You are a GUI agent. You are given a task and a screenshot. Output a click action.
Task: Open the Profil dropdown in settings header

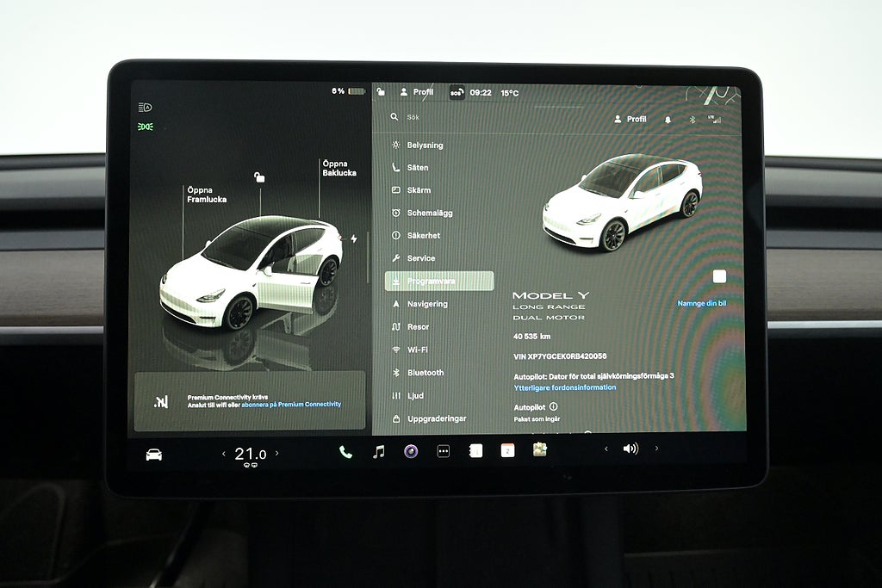(x=630, y=120)
